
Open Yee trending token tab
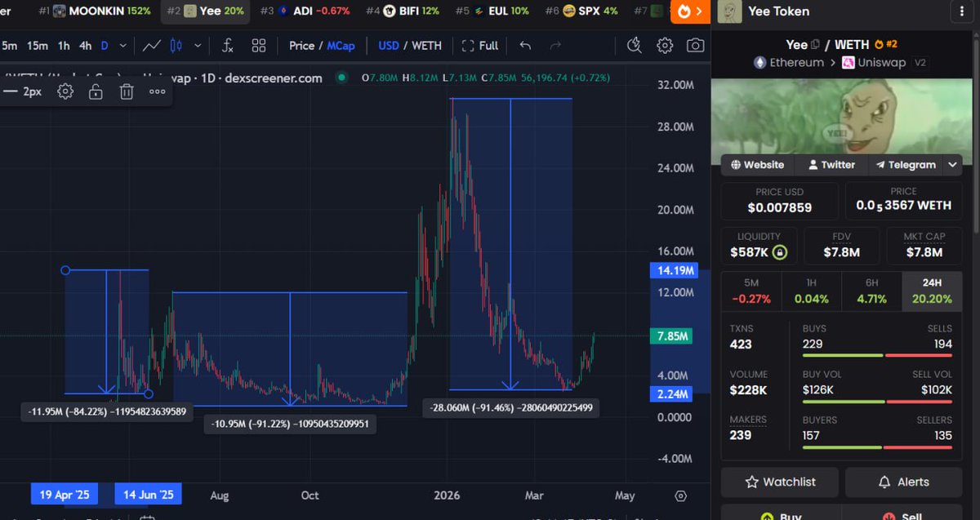point(204,11)
